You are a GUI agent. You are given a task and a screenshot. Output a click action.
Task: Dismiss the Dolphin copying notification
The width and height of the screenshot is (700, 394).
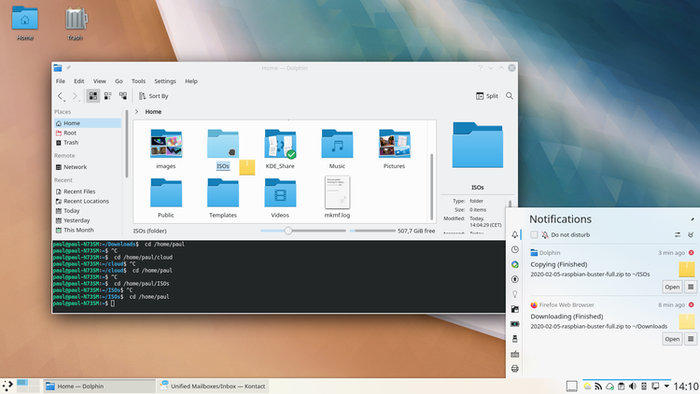coord(691,253)
